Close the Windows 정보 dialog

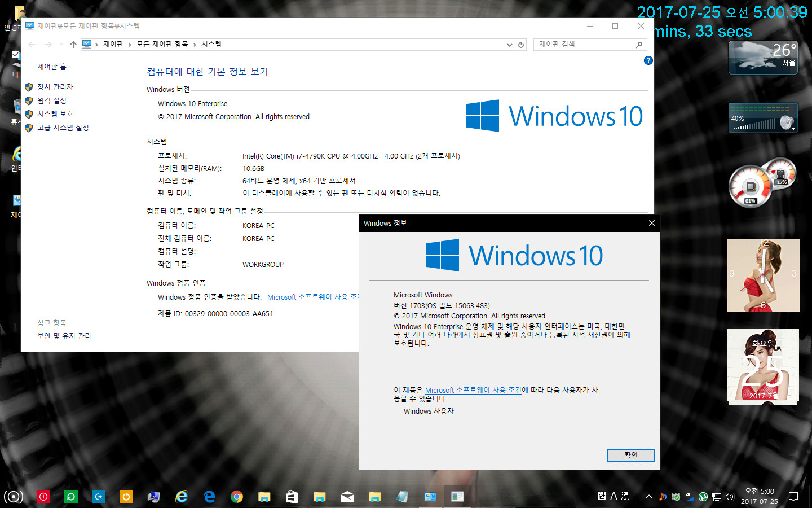[x=651, y=223]
